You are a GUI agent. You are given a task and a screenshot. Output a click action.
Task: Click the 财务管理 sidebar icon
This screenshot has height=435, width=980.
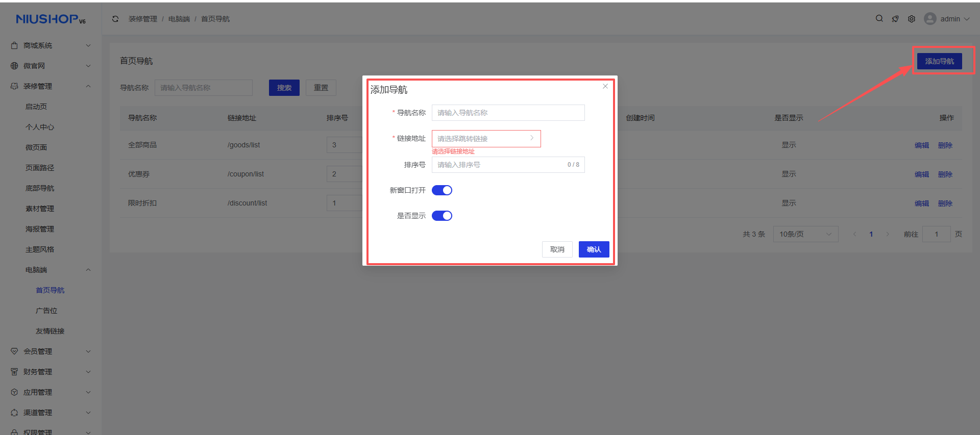click(x=14, y=372)
